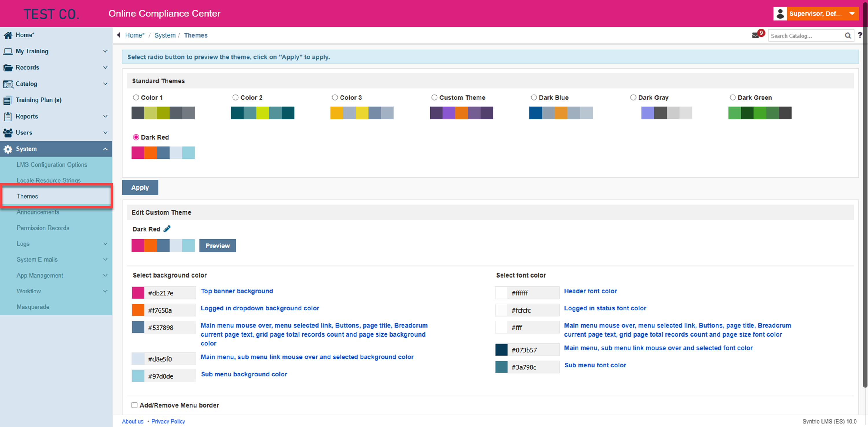Click the pencil edit icon beside Dark Red

pos(167,229)
